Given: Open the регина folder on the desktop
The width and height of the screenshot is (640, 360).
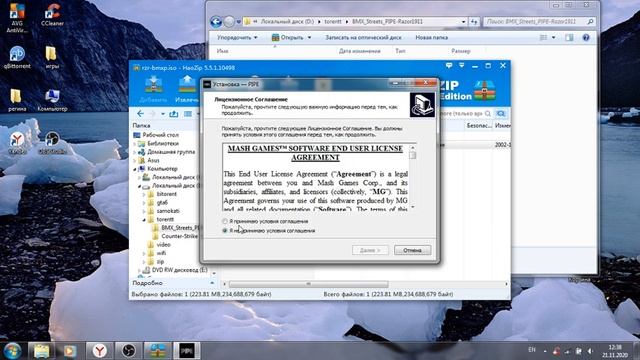Looking at the screenshot, I should pos(17,100).
